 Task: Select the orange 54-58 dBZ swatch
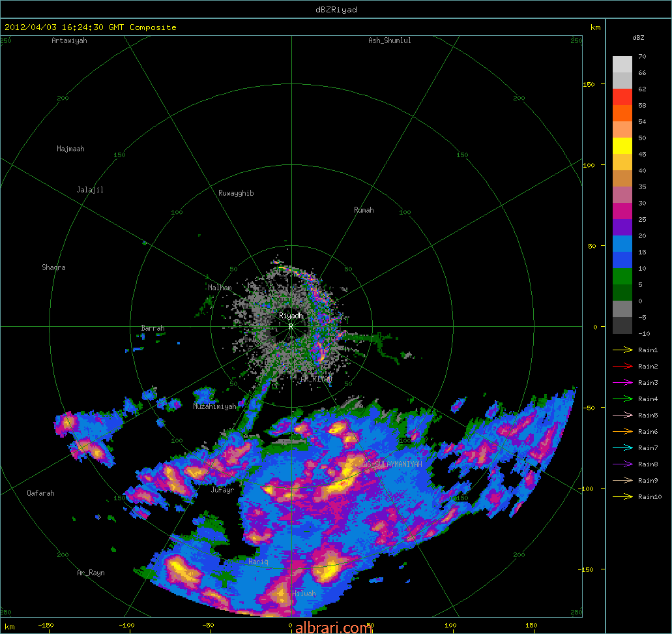pyautogui.click(x=622, y=113)
